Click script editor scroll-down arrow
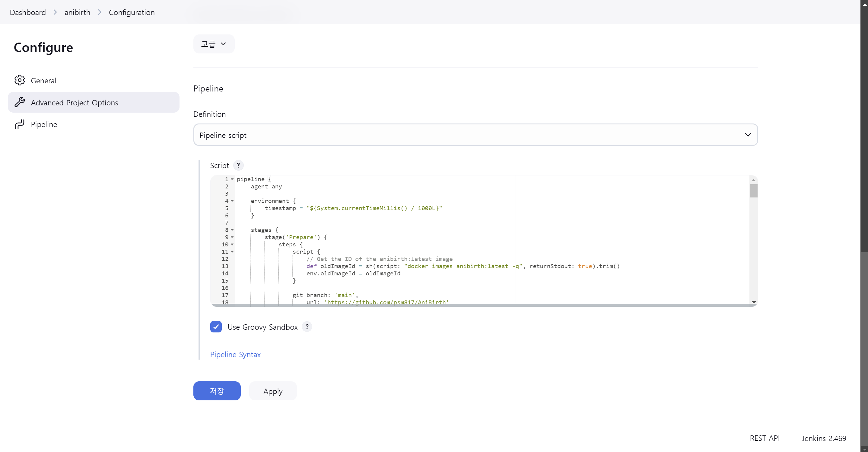The image size is (868, 452). click(x=753, y=302)
